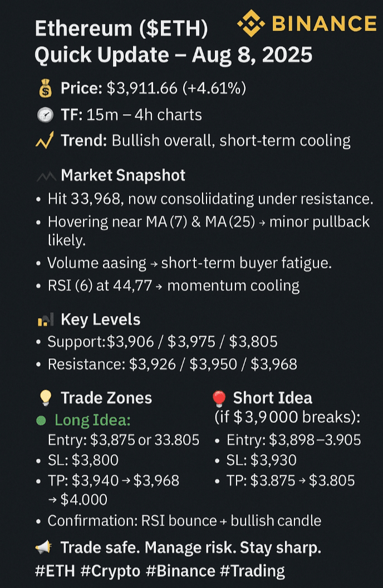
Task: Click the upward chart icon beside Trend
Action: coord(45,141)
